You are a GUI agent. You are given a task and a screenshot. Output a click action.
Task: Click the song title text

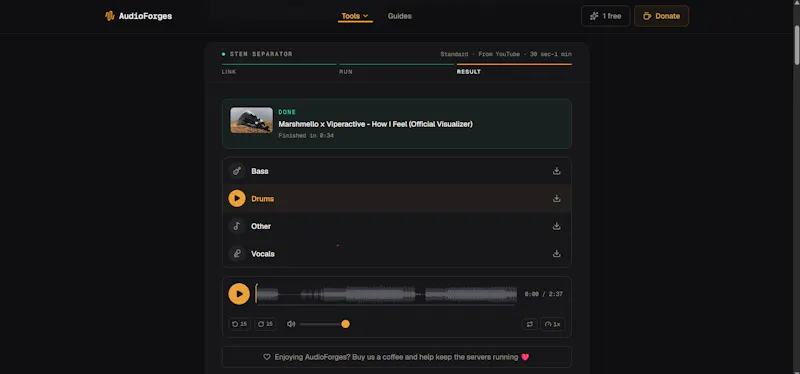pyautogui.click(x=376, y=124)
